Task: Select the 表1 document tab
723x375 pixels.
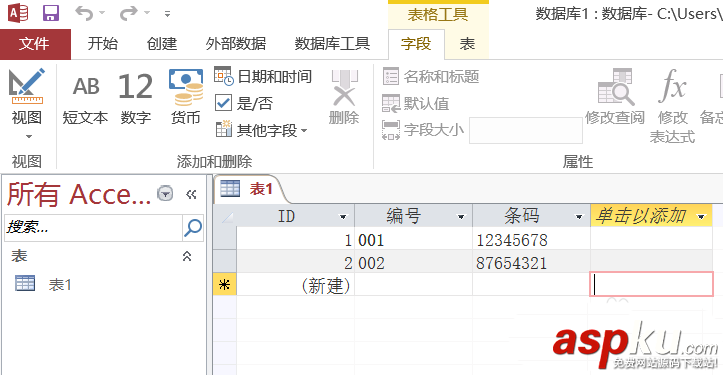Action: pos(248,189)
